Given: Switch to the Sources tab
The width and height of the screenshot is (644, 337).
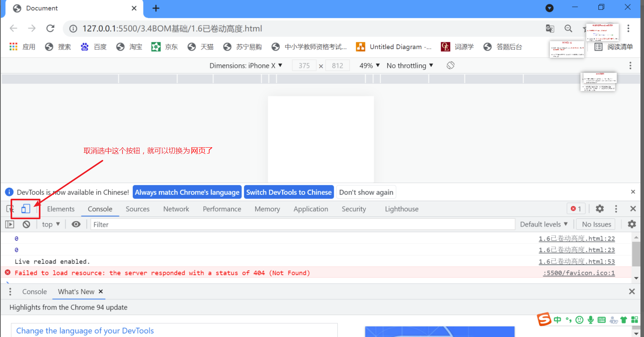Looking at the screenshot, I should [137, 209].
